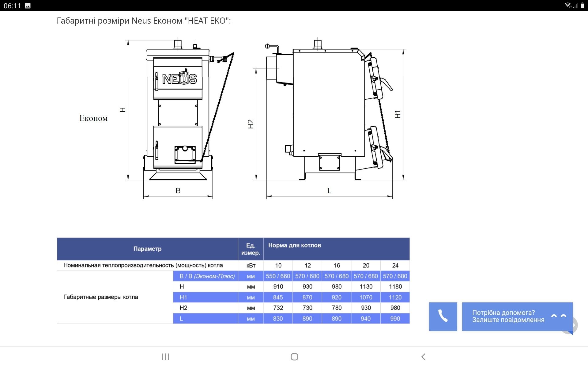Select the 'Габаритные размеры котла' label

point(101,297)
